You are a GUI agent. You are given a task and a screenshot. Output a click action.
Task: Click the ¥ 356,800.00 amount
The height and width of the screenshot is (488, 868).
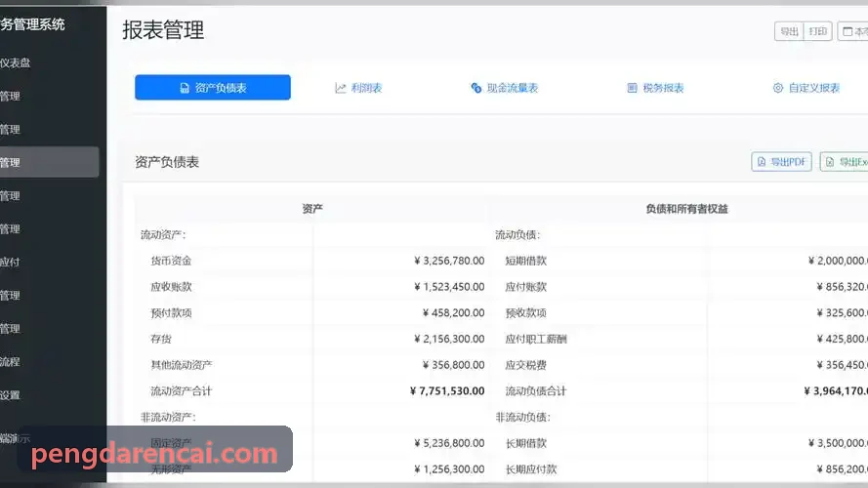point(453,365)
